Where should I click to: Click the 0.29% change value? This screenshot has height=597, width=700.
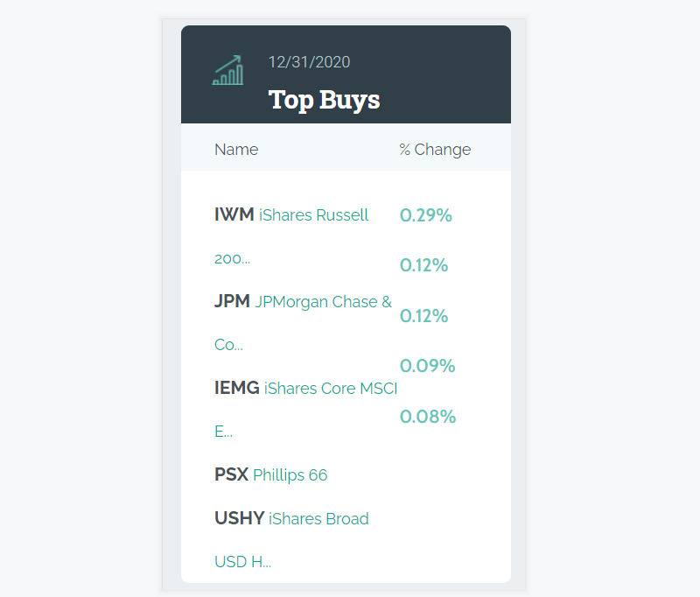(x=426, y=215)
